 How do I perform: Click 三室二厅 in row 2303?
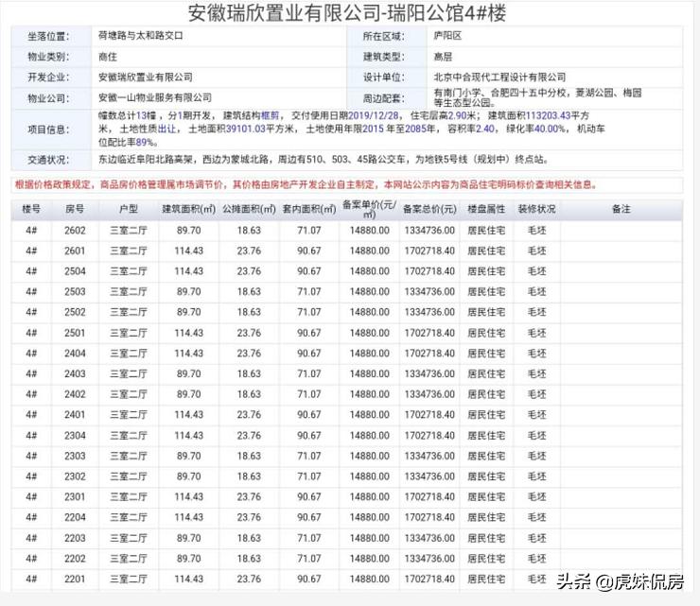(x=129, y=456)
